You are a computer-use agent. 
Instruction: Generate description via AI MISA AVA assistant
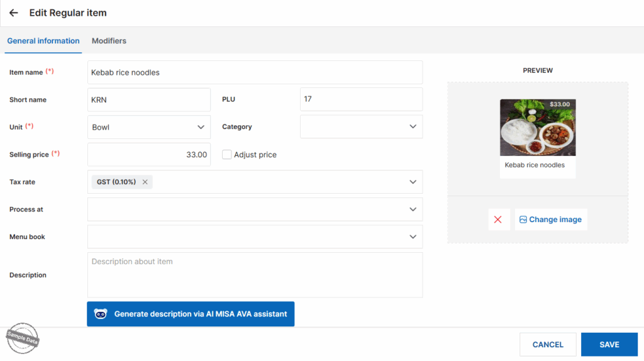[191, 314]
